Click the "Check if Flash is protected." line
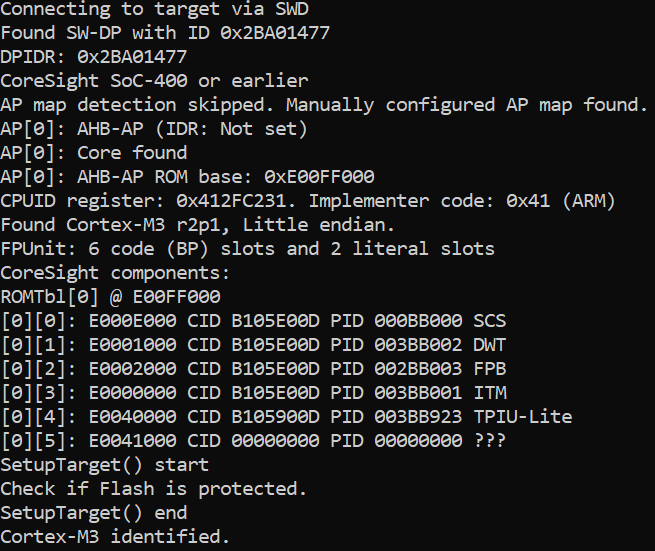The width and height of the screenshot is (655, 551). tap(154, 489)
